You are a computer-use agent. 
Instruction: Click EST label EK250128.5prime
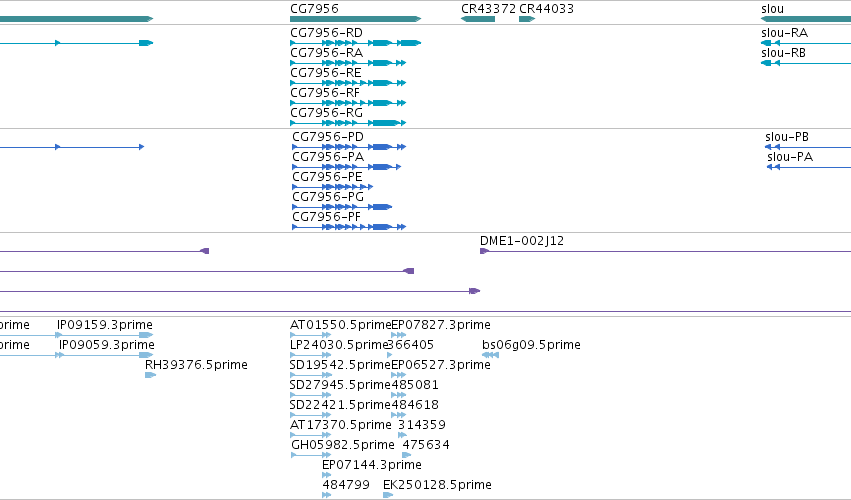point(437,485)
